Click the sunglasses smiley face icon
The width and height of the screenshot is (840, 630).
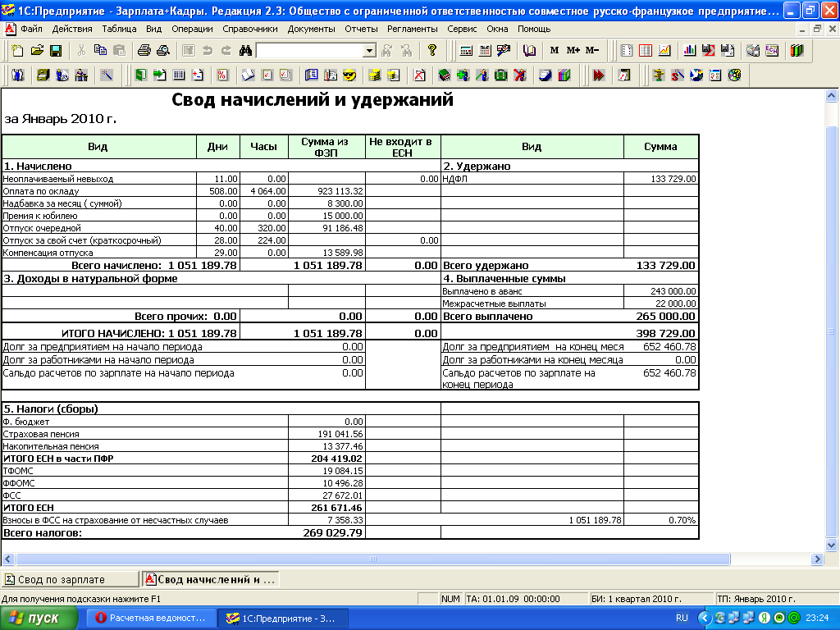[x=349, y=75]
